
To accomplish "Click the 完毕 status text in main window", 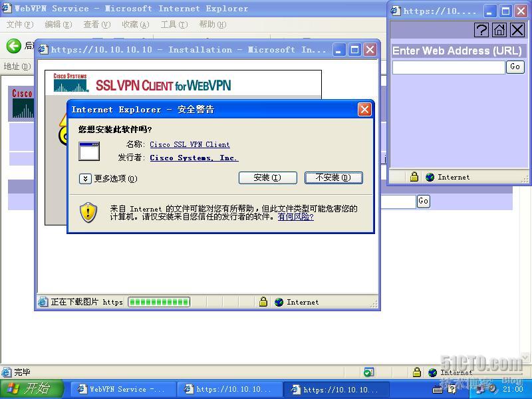I will pyautogui.click(x=22, y=372).
